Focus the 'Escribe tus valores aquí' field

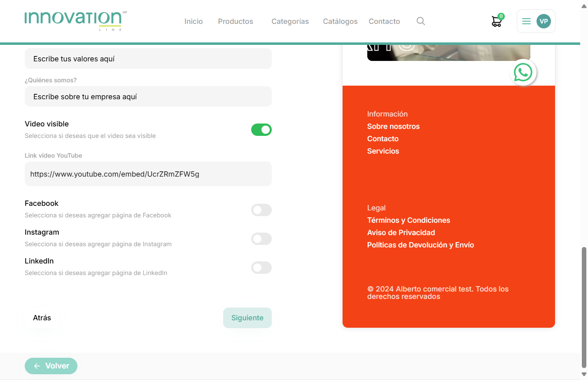pyautogui.click(x=148, y=58)
